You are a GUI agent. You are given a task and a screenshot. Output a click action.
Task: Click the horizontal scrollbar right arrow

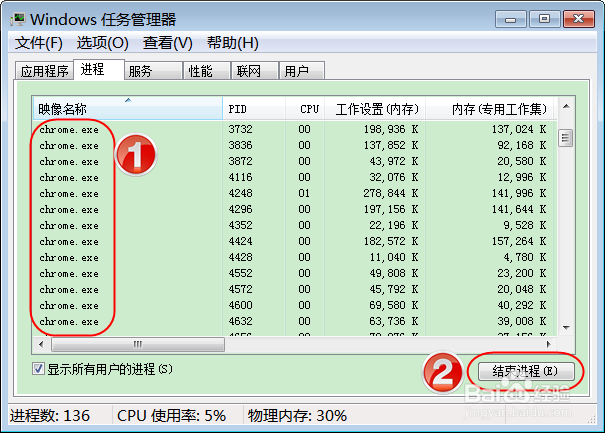pos(548,344)
